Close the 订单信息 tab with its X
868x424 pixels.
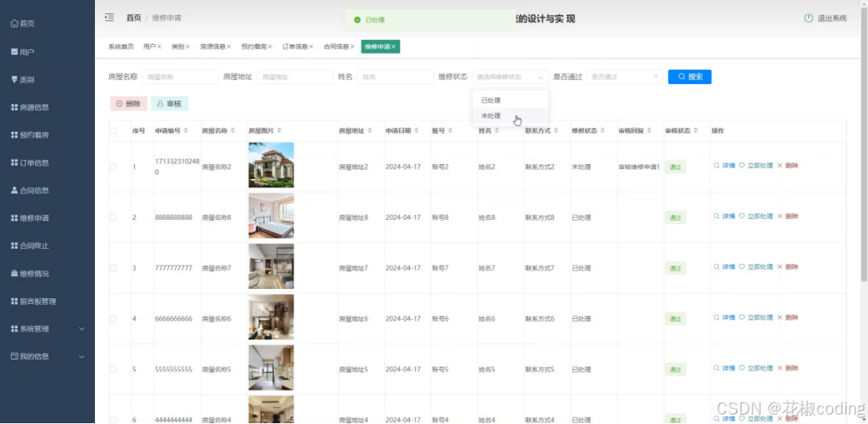[311, 47]
